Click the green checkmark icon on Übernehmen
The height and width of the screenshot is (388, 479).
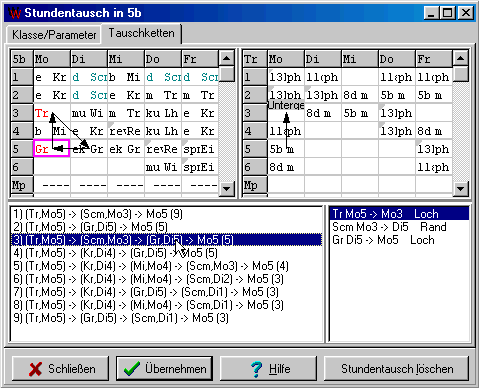tap(132, 369)
